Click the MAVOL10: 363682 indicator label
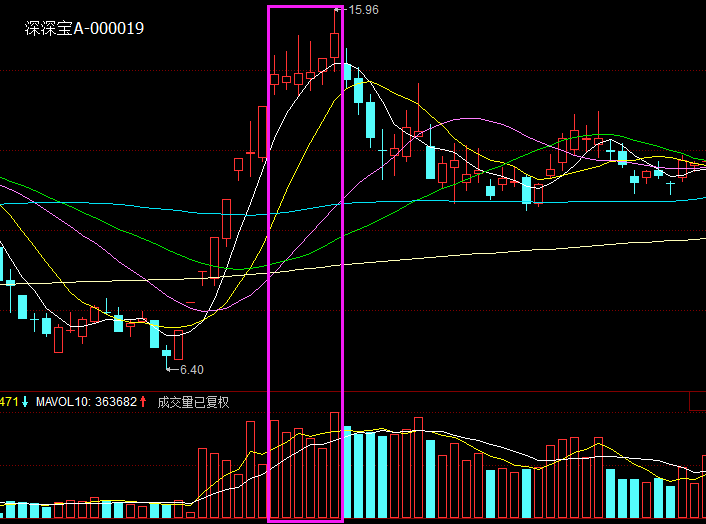This screenshot has width=706, height=524. [x=86, y=402]
